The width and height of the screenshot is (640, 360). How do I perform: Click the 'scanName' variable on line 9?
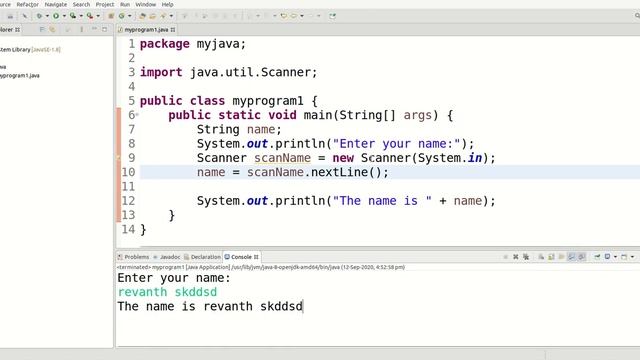click(282, 158)
